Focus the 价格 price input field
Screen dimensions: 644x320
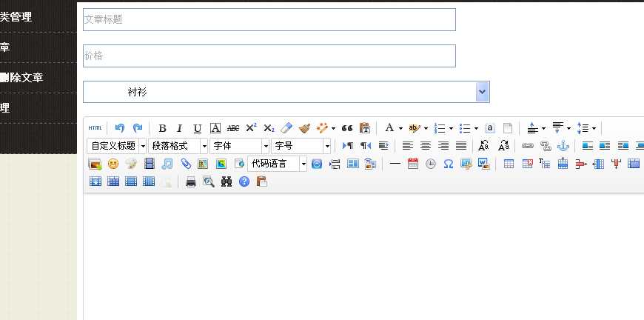click(x=269, y=56)
